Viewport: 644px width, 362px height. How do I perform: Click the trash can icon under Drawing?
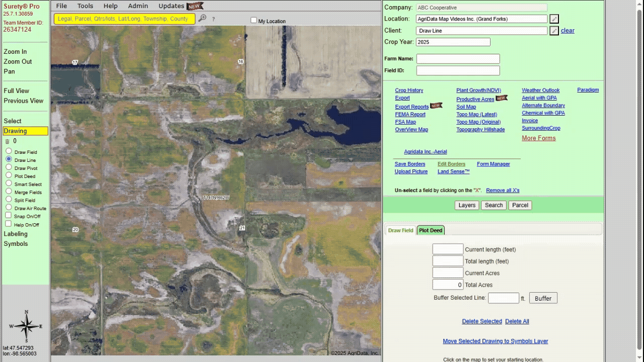(7, 141)
